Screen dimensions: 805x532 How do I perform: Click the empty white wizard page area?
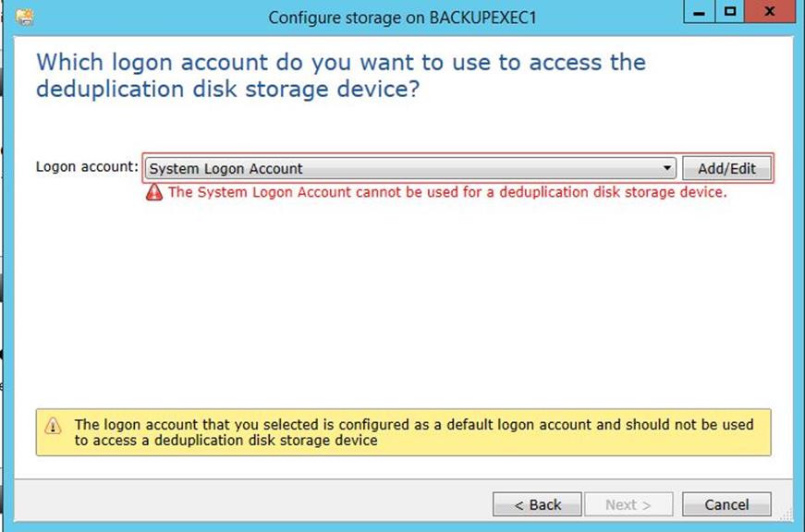403,303
